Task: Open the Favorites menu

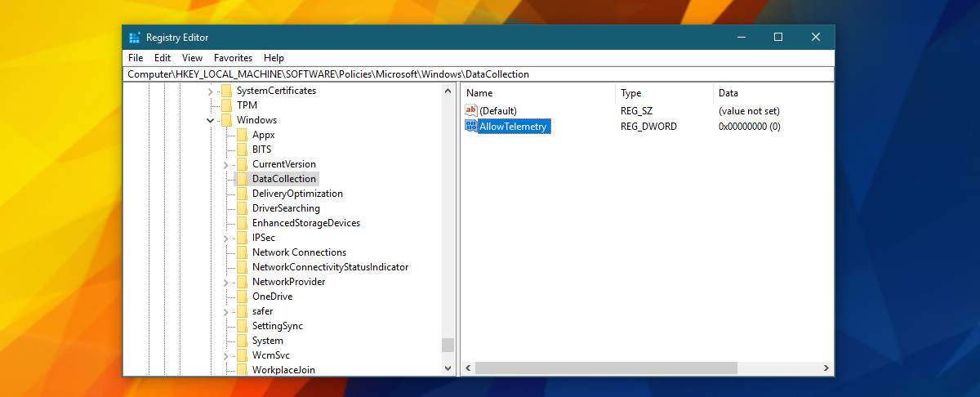Action: pyautogui.click(x=233, y=58)
